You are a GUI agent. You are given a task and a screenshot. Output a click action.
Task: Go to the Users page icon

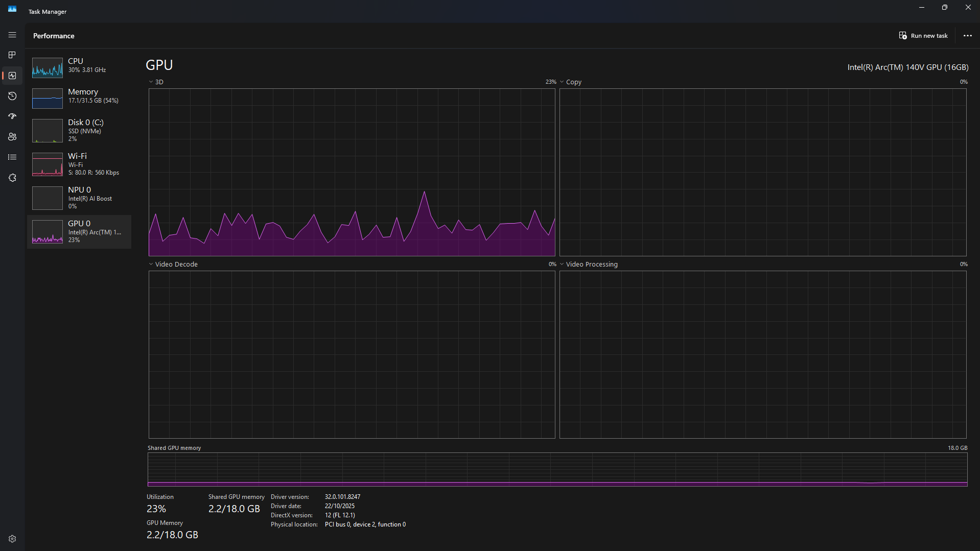pos(12,137)
